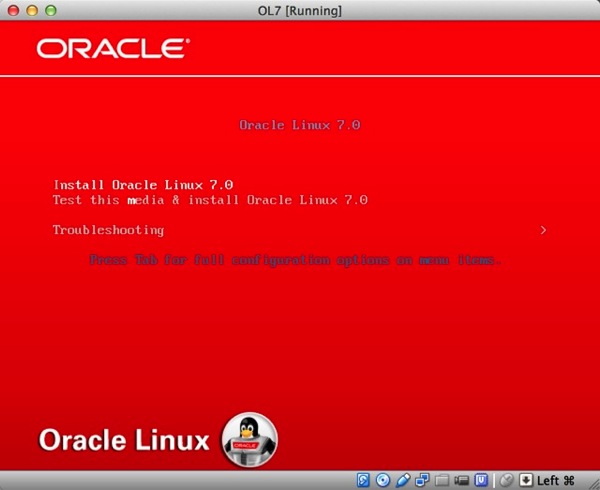Screen dimensions: 600x490
Task: Click the keyboard capture arrow icon
Action: pyautogui.click(x=526, y=480)
